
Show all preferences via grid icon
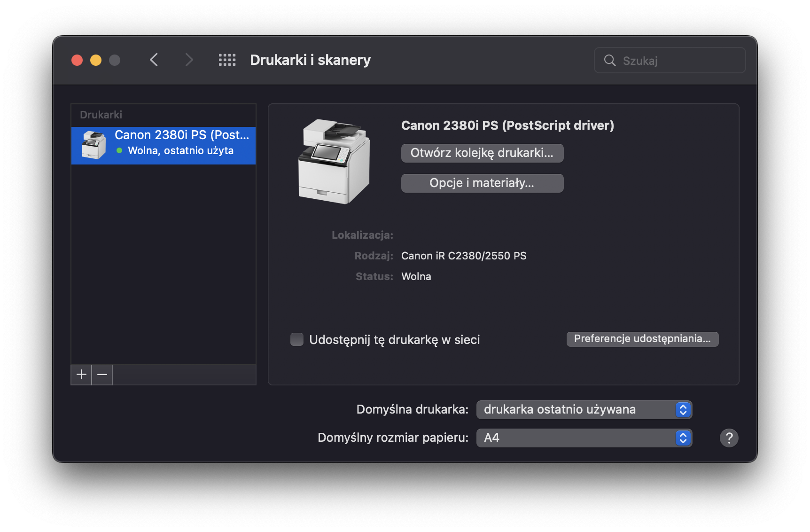tap(227, 60)
